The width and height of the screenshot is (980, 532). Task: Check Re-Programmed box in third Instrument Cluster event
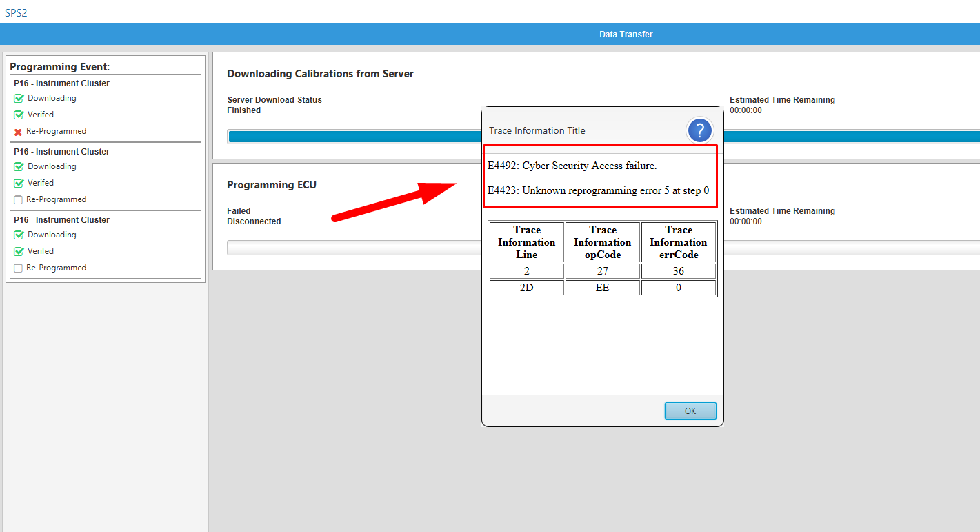[x=19, y=268]
